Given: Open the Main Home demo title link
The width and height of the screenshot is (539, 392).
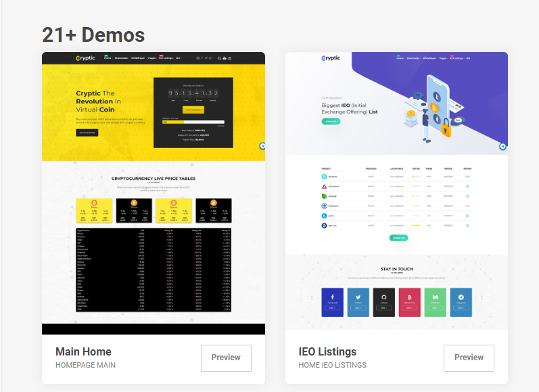Looking at the screenshot, I should tap(83, 352).
